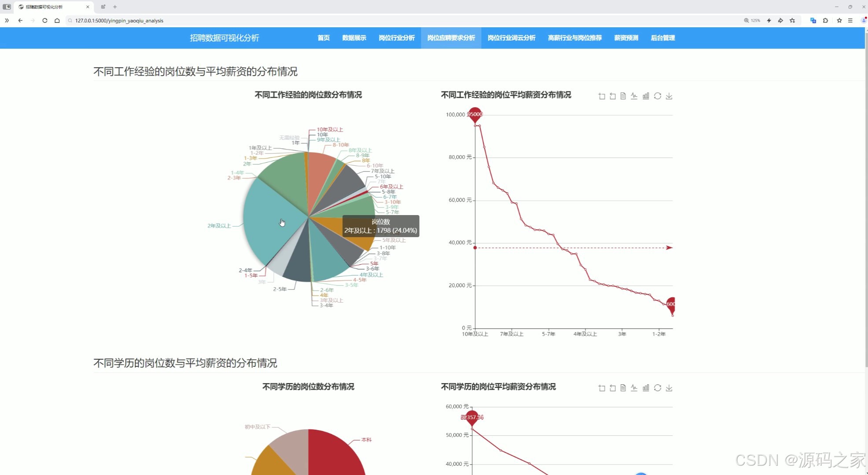
Task: Open 后台管理 link in navbar
Action: click(662, 38)
